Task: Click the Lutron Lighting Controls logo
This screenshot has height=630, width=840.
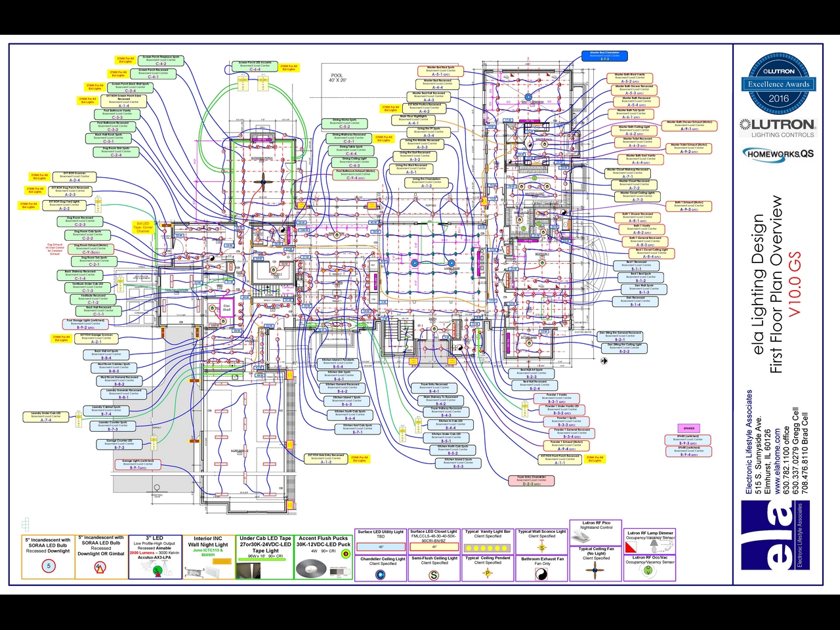Action: 778,127
